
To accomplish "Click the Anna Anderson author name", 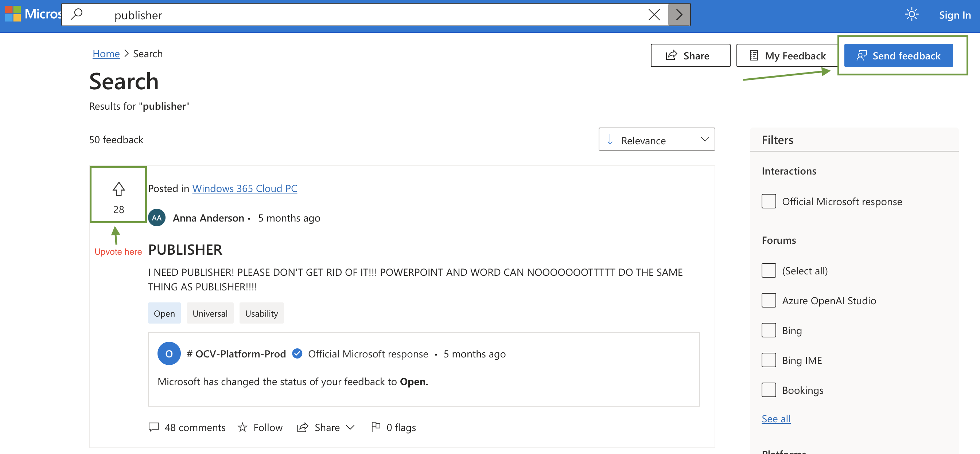I will click(209, 218).
